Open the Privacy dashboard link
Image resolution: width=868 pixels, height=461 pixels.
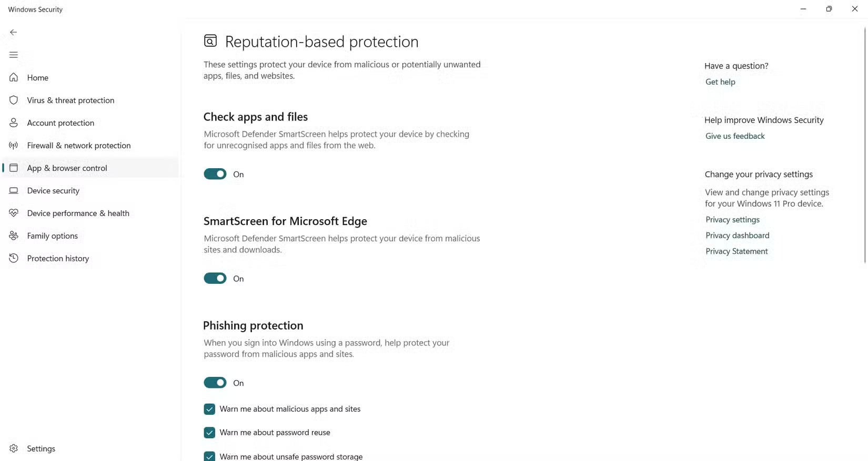pyautogui.click(x=737, y=235)
